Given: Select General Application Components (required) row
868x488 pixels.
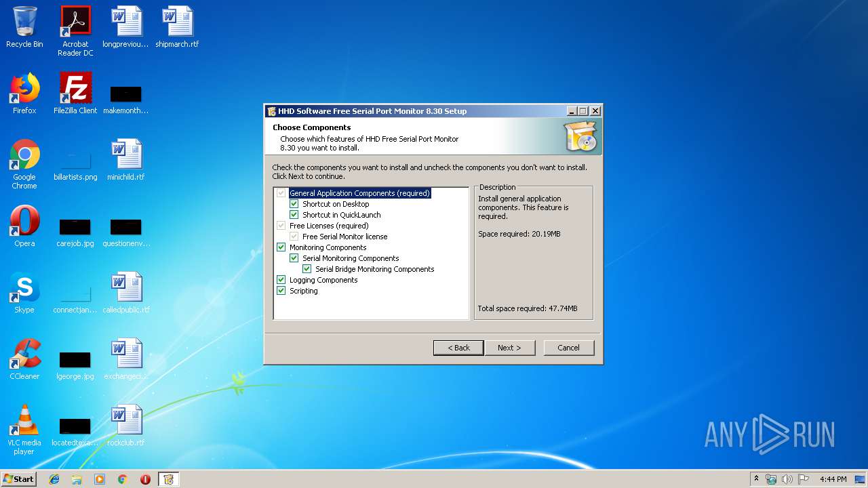Looking at the screenshot, I should point(359,193).
